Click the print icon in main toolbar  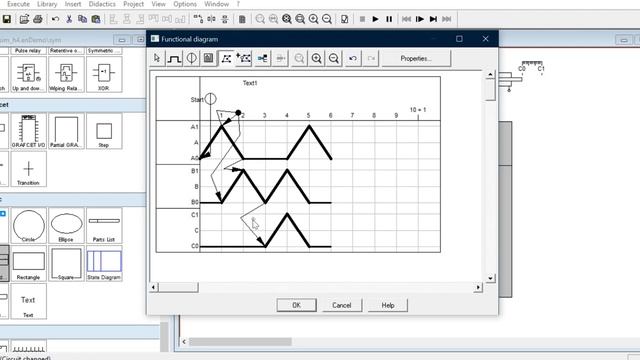[38, 19]
